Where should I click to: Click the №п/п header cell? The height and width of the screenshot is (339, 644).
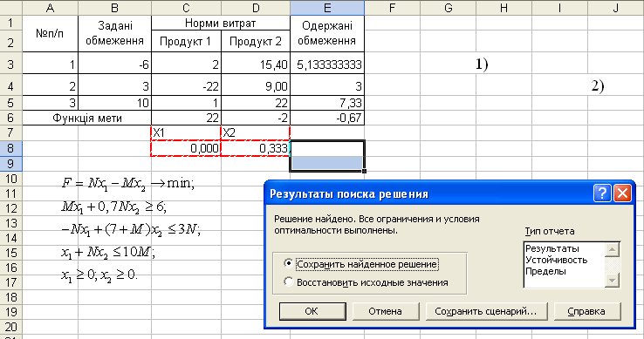point(50,34)
